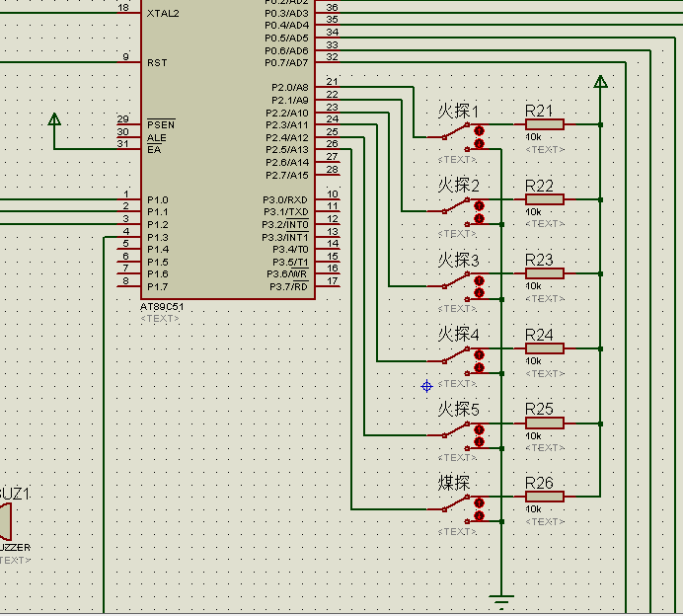Viewport: 683px width, 616px height.
Task: Select the R22 resistor body
Action: [545, 199]
